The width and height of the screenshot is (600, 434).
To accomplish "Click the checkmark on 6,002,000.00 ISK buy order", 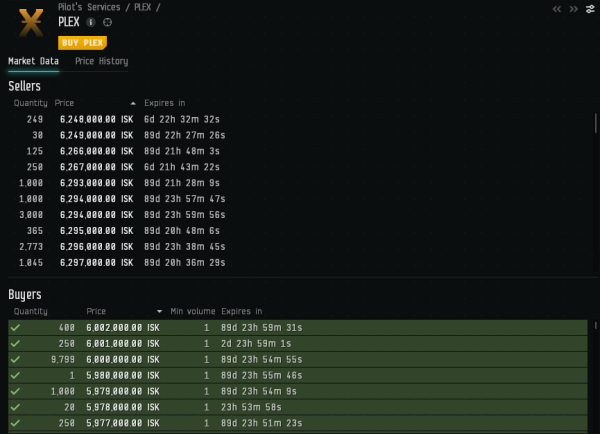I will [x=15, y=328].
